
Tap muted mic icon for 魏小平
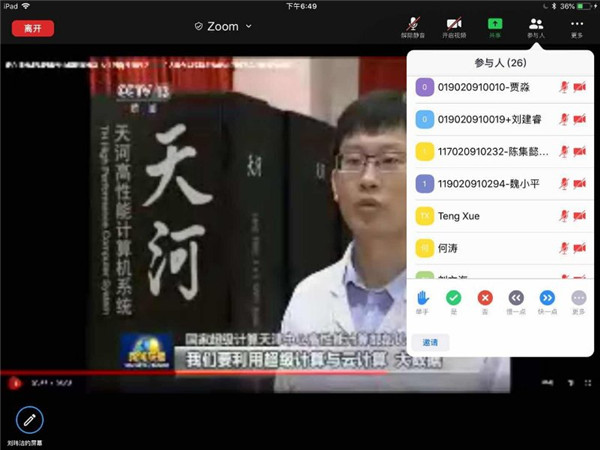pyautogui.click(x=564, y=184)
